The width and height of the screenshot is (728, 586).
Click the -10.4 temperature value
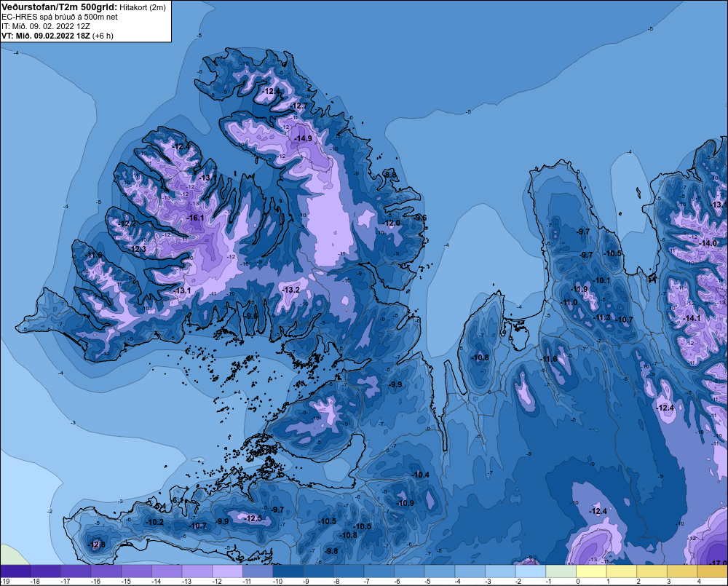tap(421, 475)
